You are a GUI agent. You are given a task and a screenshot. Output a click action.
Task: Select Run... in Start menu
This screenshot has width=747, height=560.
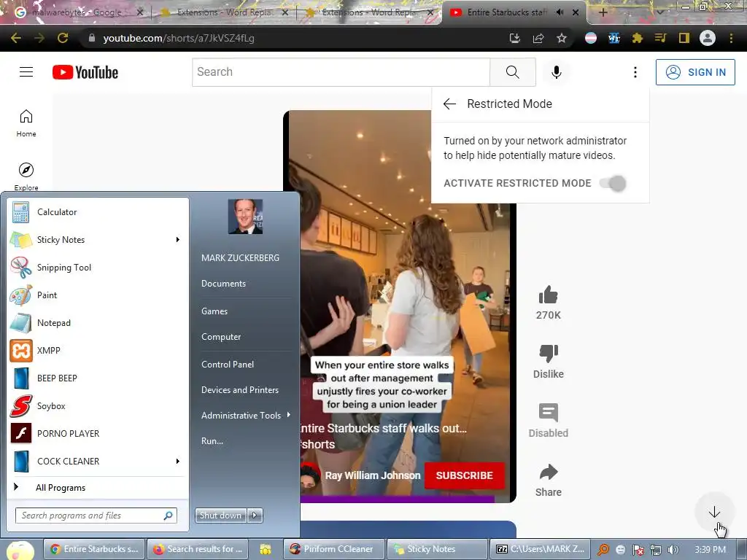[212, 441]
